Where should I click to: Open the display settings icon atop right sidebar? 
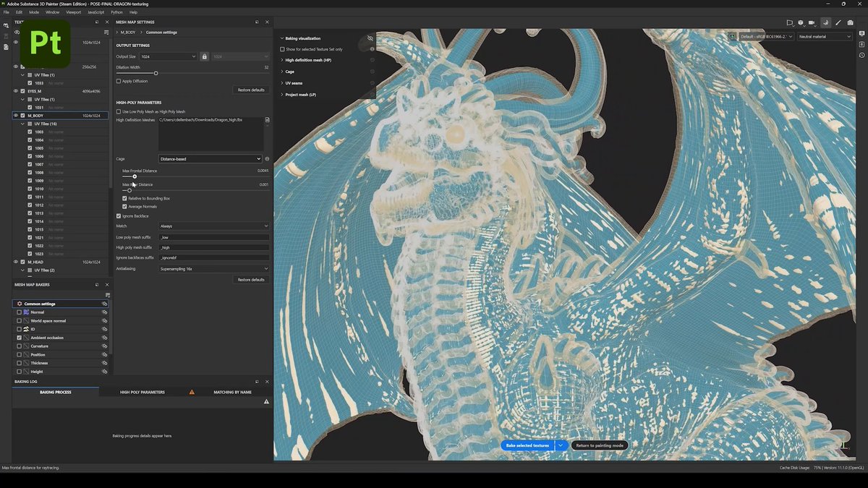click(861, 35)
